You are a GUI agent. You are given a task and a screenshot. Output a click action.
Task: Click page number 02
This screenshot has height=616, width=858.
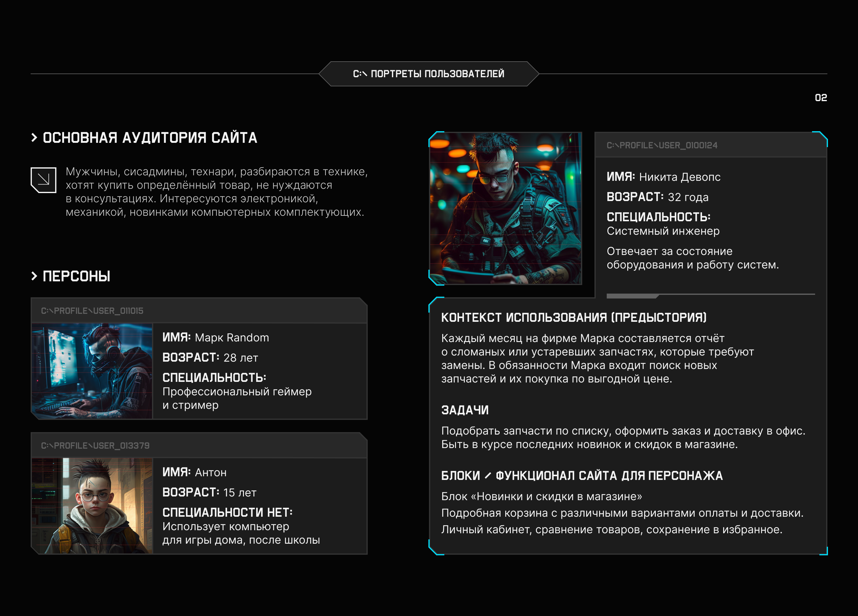click(x=821, y=98)
